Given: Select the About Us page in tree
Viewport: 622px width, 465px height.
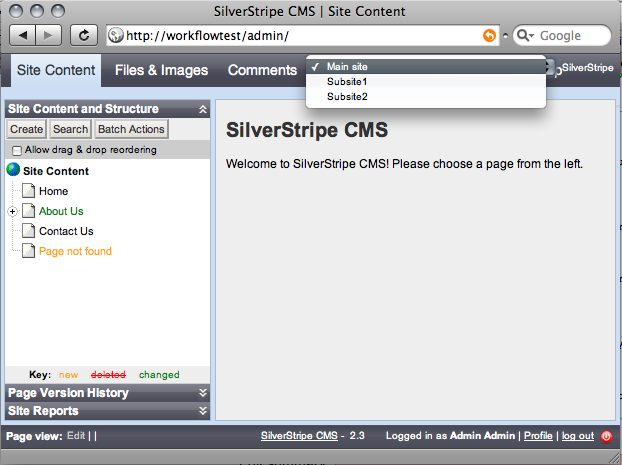Looking at the screenshot, I should 61,211.
